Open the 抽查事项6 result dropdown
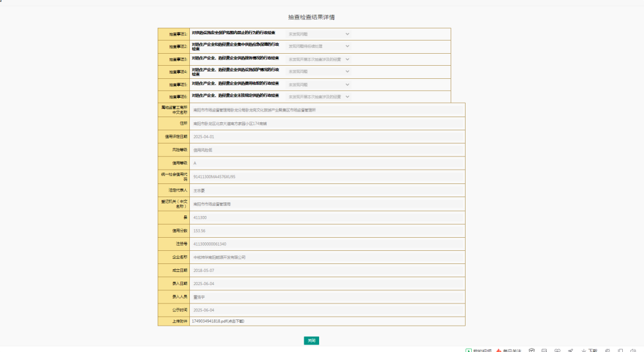Viewport: 644px width, 352px height. (x=319, y=97)
